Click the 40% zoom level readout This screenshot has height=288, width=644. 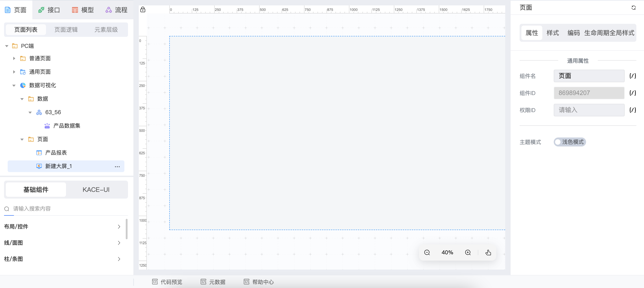447,253
